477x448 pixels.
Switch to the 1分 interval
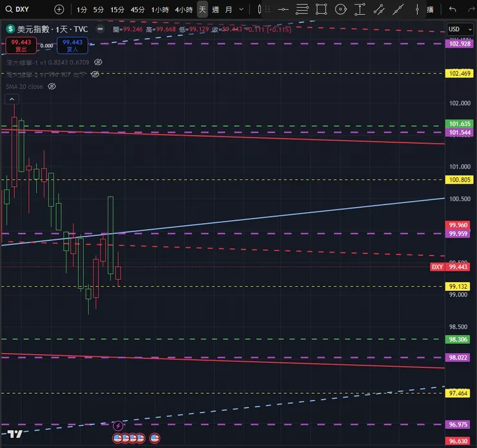point(81,10)
